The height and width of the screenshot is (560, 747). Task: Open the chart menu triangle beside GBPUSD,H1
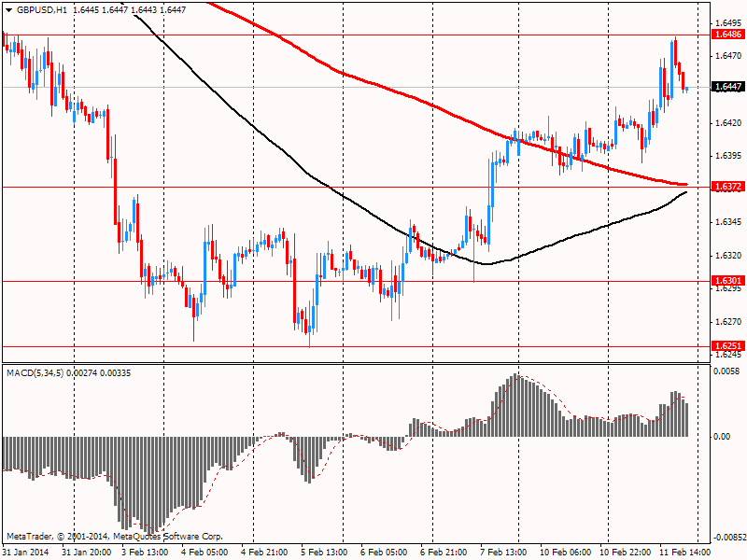[9, 10]
